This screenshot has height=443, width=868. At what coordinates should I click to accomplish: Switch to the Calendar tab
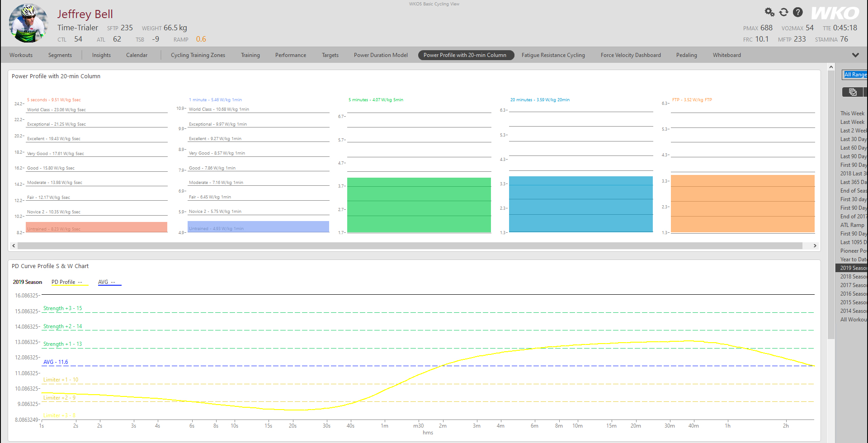[137, 55]
